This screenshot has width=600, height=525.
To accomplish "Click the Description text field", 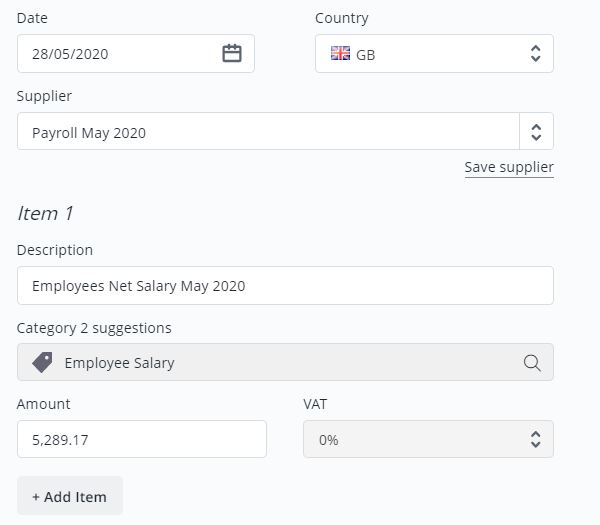I will 285,285.
